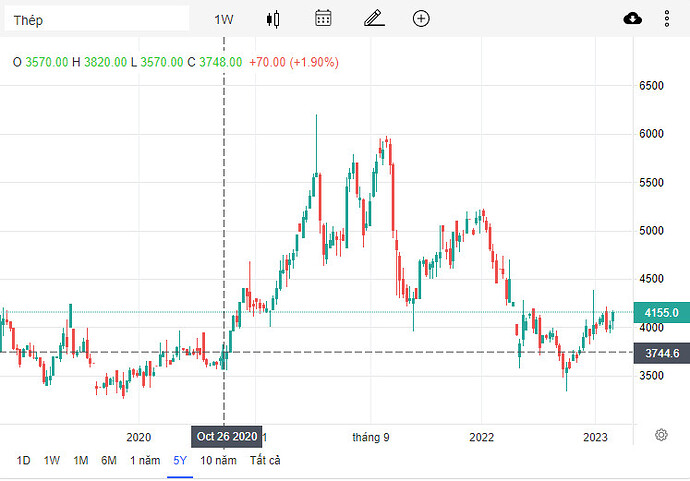This screenshot has width=690, height=481.
Task: Select the 6M time range
Action: pyautogui.click(x=109, y=460)
